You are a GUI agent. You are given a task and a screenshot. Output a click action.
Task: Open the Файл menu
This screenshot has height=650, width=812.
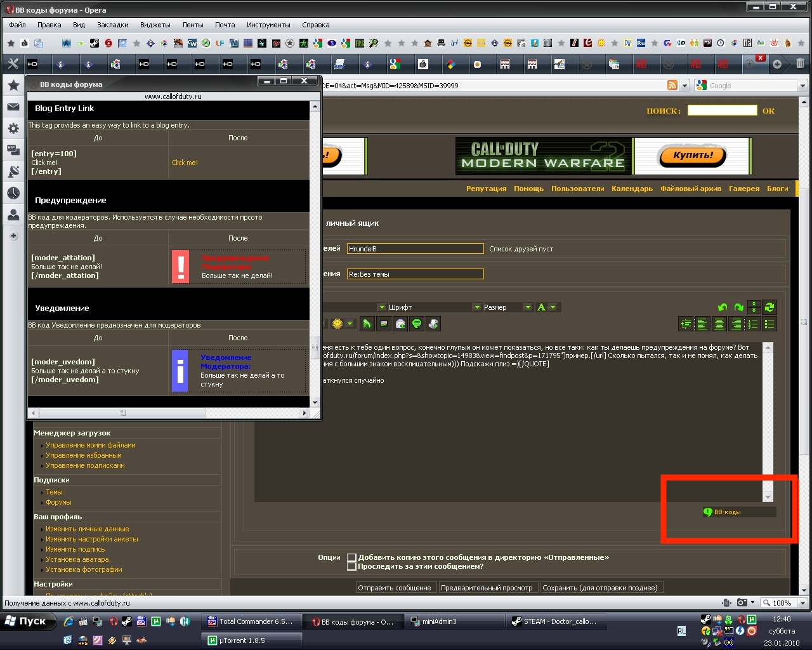(x=18, y=25)
